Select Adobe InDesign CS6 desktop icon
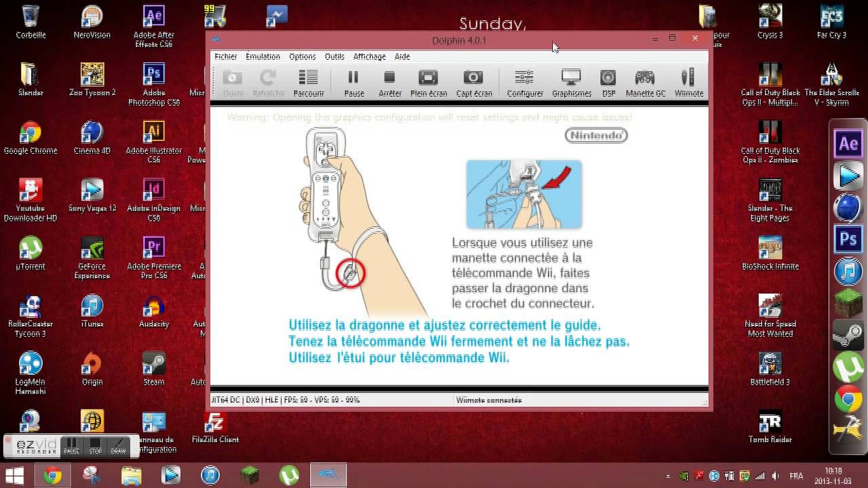 point(154,200)
